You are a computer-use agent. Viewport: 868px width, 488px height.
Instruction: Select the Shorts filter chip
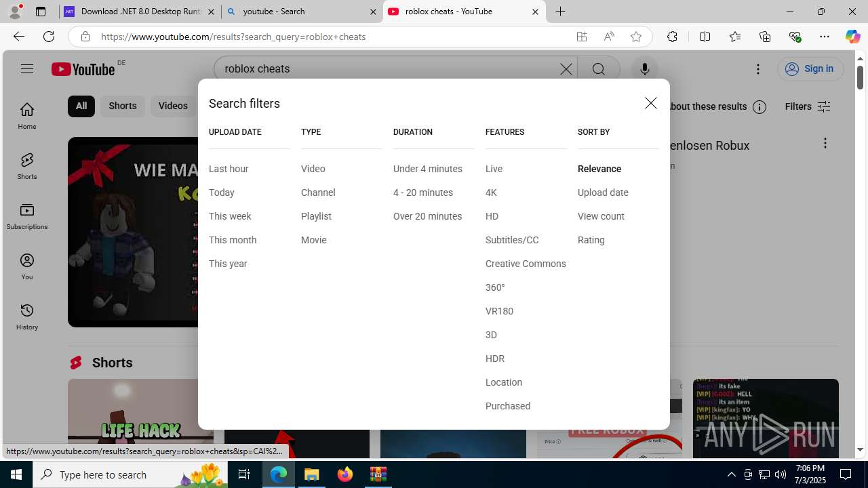[x=123, y=106]
